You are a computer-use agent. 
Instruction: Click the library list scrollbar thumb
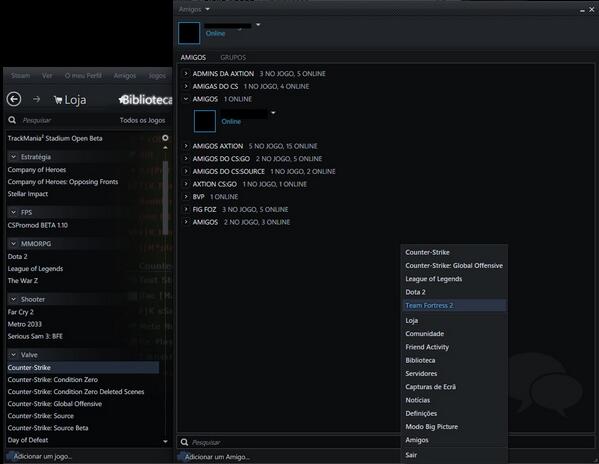click(x=165, y=197)
